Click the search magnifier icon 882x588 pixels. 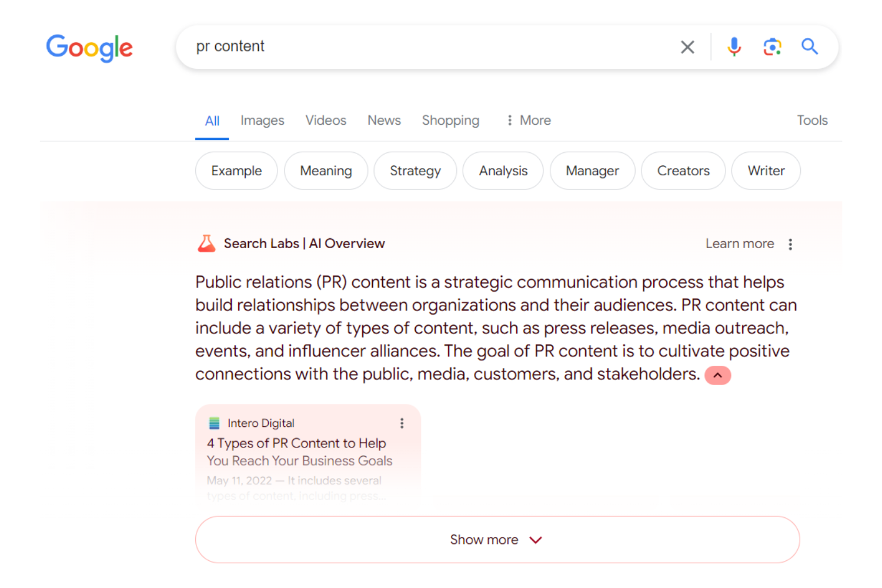click(810, 46)
